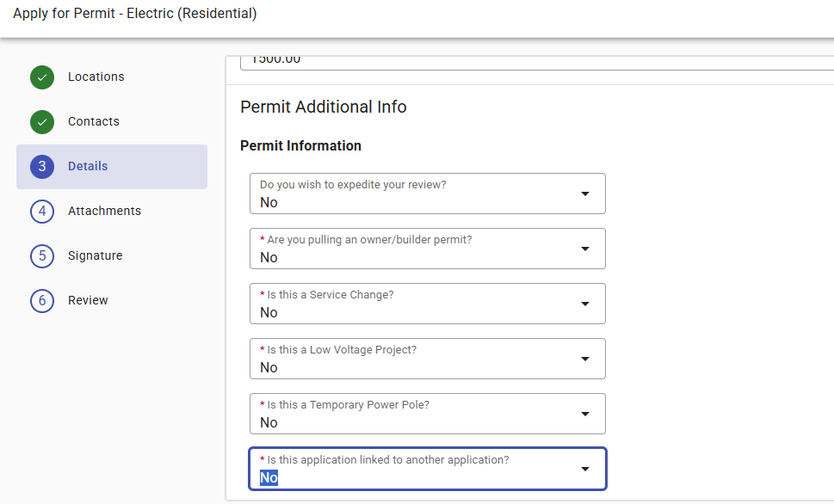Click the circle 5 icon next to Signature
Image resolution: width=834 pixels, height=504 pixels.
[42, 255]
